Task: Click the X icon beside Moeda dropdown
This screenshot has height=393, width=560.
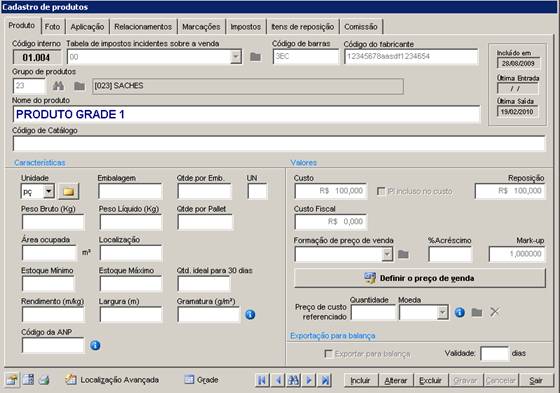Action: pyautogui.click(x=495, y=312)
